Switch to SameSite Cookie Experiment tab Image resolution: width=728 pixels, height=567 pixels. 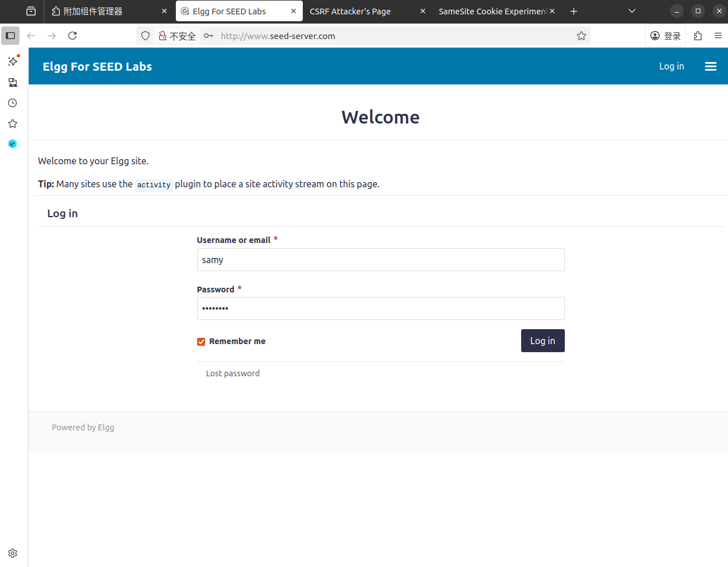click(497, 11)
